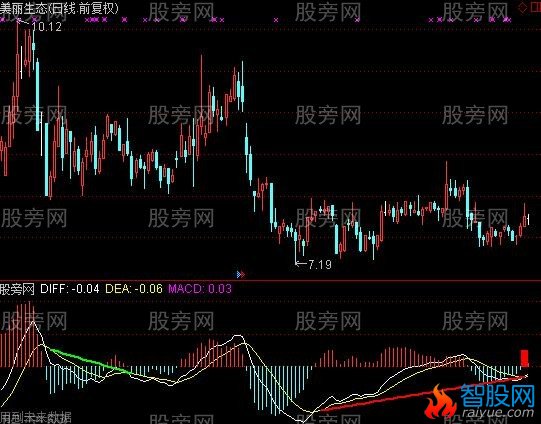
Task: Click the MACD: 0.03 indicator value
Action: click(200, 288)
